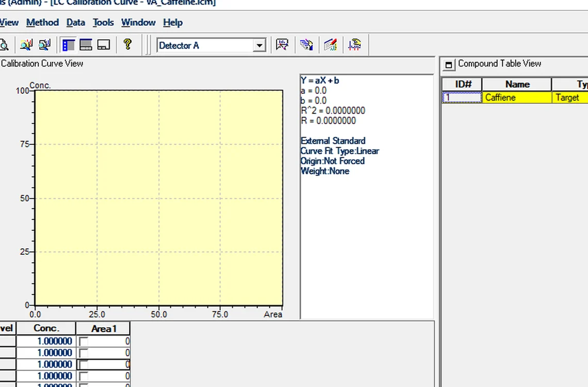Screen dimensions: 588x387
Task: Click the peak view eye toolbar icon
Action: [355, 45]
